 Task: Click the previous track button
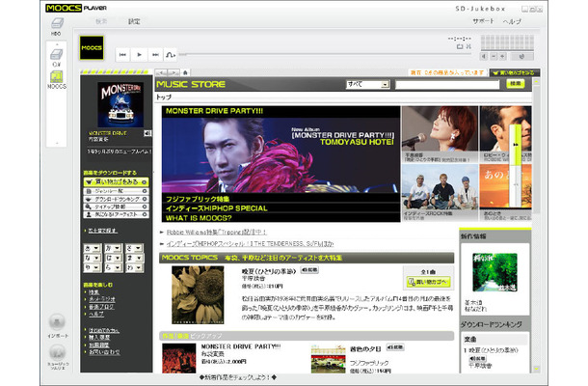click(x=122, y=55)
